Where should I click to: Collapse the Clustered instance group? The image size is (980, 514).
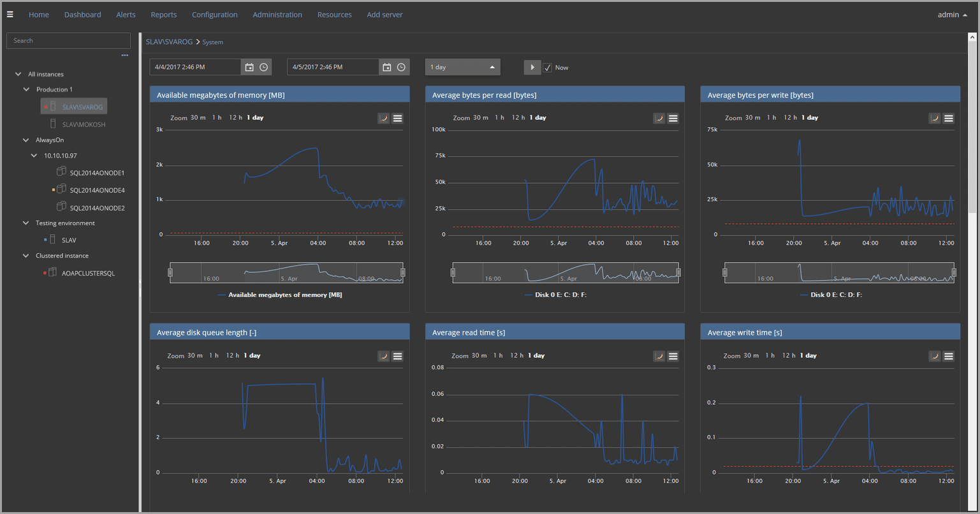pos(26,255)
